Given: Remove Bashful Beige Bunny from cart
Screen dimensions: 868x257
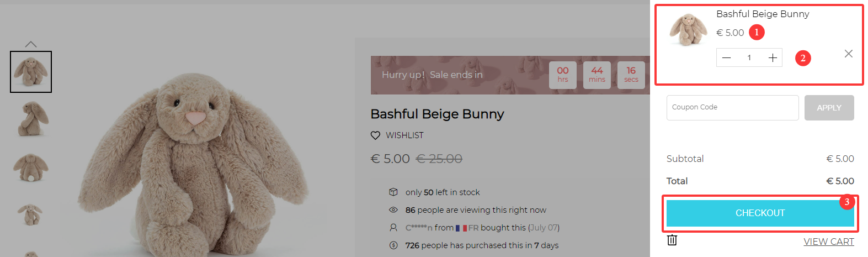Looking at the screenshot, I should tap(848, 54).
